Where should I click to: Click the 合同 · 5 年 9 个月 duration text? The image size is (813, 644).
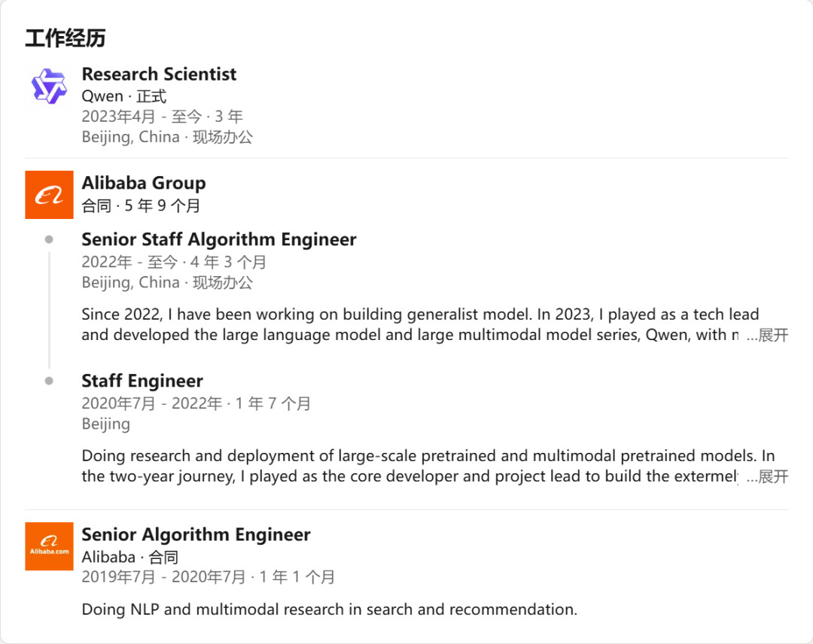click(x=141, y=205)
